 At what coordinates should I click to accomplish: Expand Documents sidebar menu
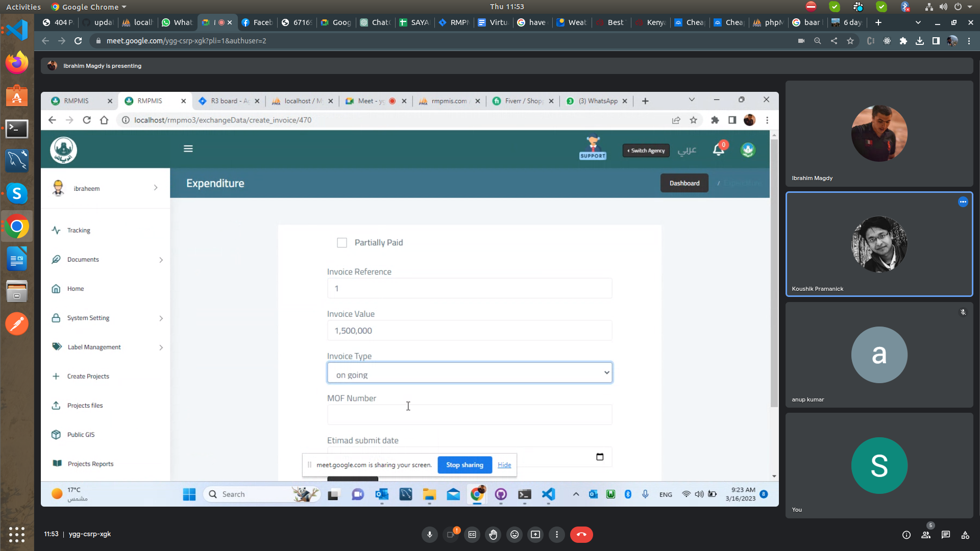tap(107, 260)
